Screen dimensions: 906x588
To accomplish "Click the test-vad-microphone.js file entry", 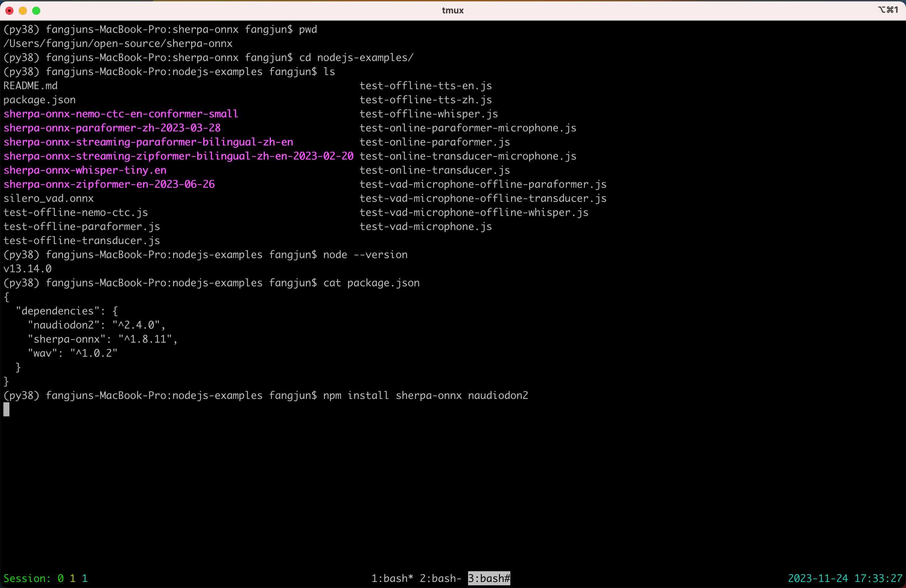I will point(426,226).
